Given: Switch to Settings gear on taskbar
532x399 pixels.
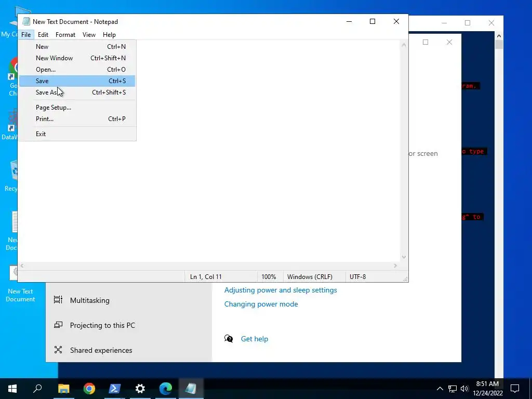Looking at the screenshot, I should [140, 389].
